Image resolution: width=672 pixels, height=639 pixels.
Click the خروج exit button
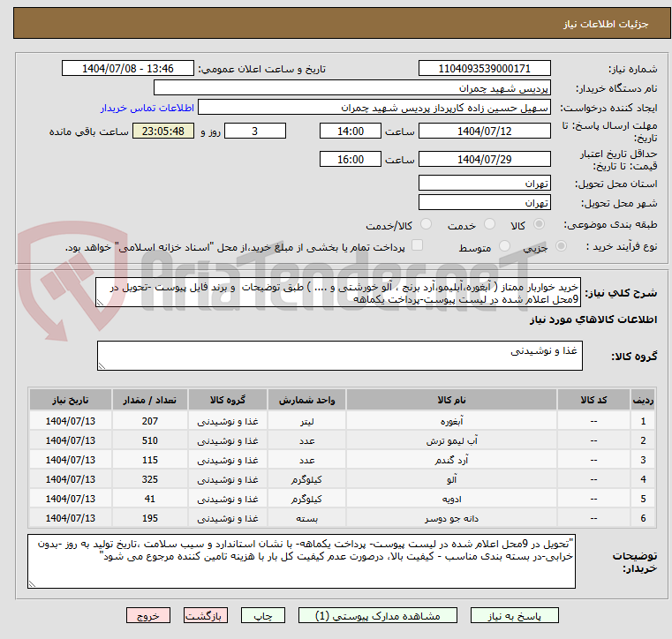[x=147, y=615]
